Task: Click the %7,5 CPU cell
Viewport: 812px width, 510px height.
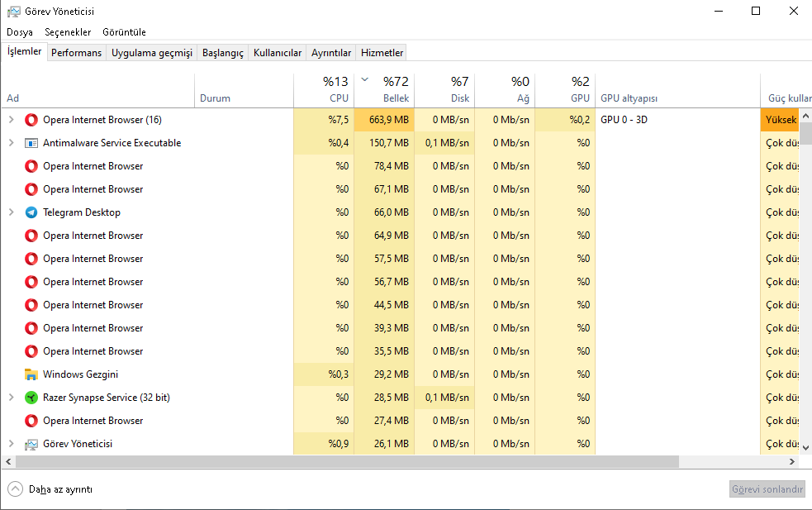Action: pyautogui.click(x=324, y=120)
